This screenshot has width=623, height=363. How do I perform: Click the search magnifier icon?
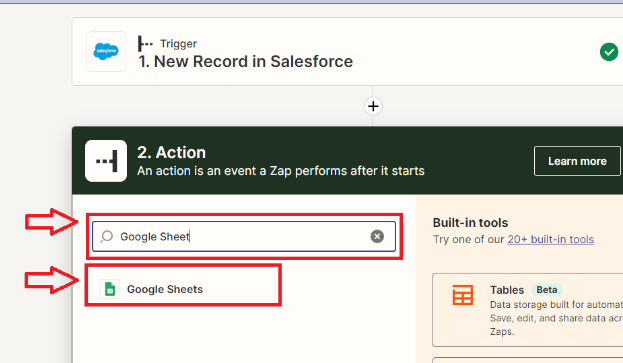(x=107, y=236)
